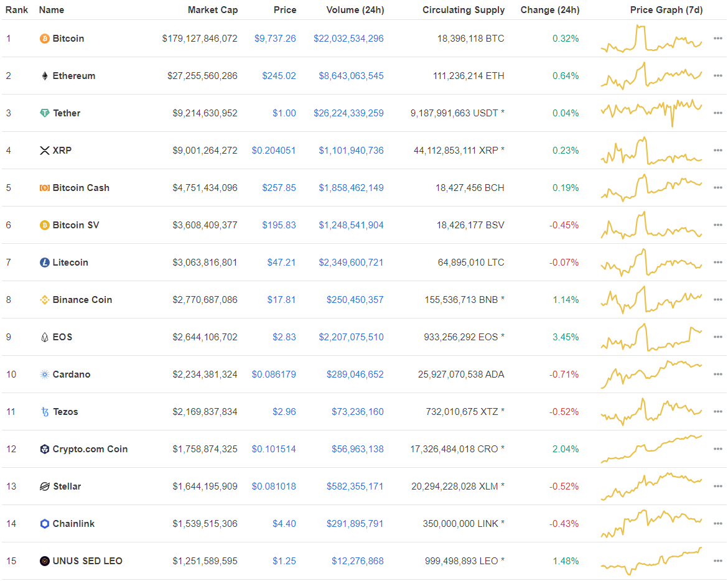
Task: Open the Ethereum name link
Action: [x=74, y=76]
